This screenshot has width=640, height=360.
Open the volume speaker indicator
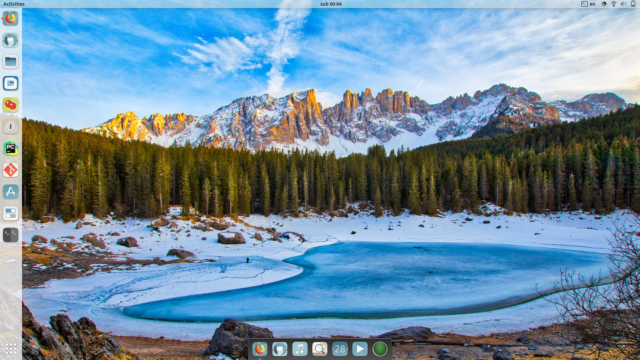tap(623, 4)
